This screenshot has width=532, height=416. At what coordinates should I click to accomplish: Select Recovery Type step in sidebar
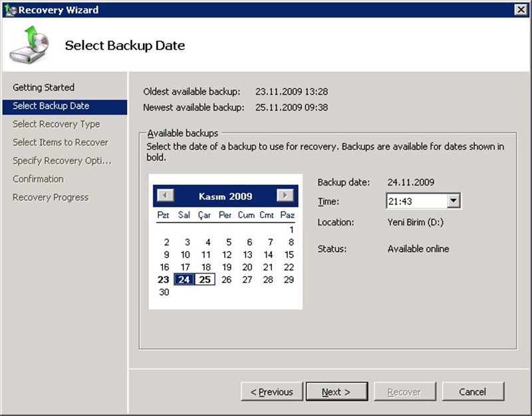click(57, 124)
